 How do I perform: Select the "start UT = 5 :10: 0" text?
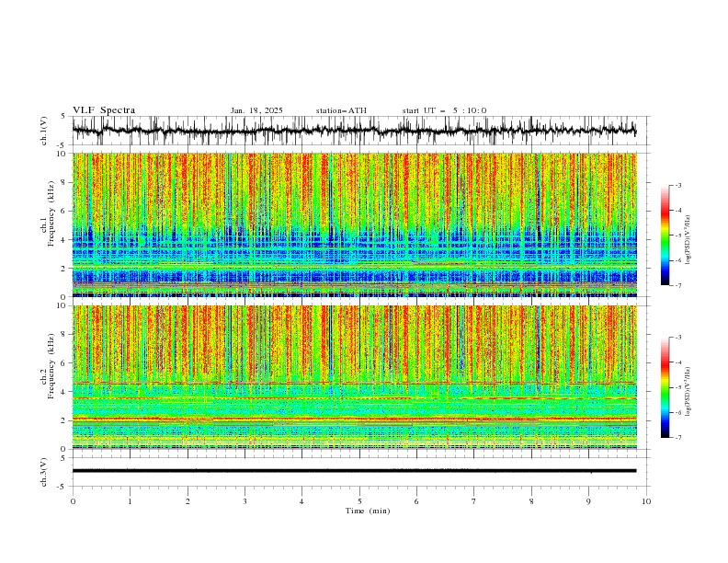pyautogui.click(x=444, y=110)
